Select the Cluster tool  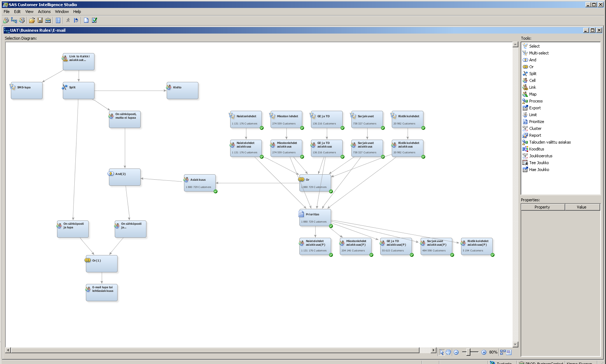click(x=535, y=128)
